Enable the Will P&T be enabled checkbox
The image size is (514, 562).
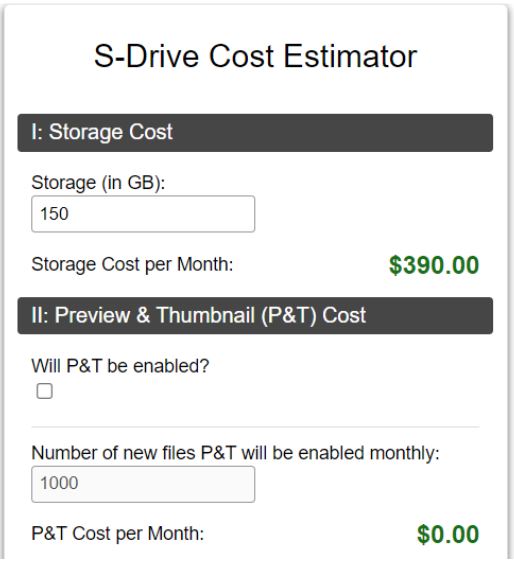(x=44, y=391)
